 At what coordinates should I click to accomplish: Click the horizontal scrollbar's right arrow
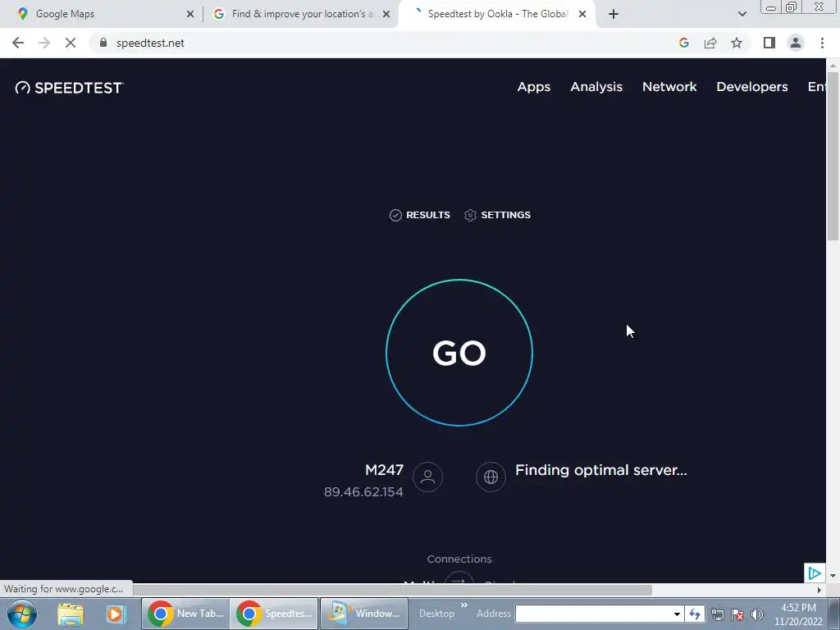tap(819, 591)
